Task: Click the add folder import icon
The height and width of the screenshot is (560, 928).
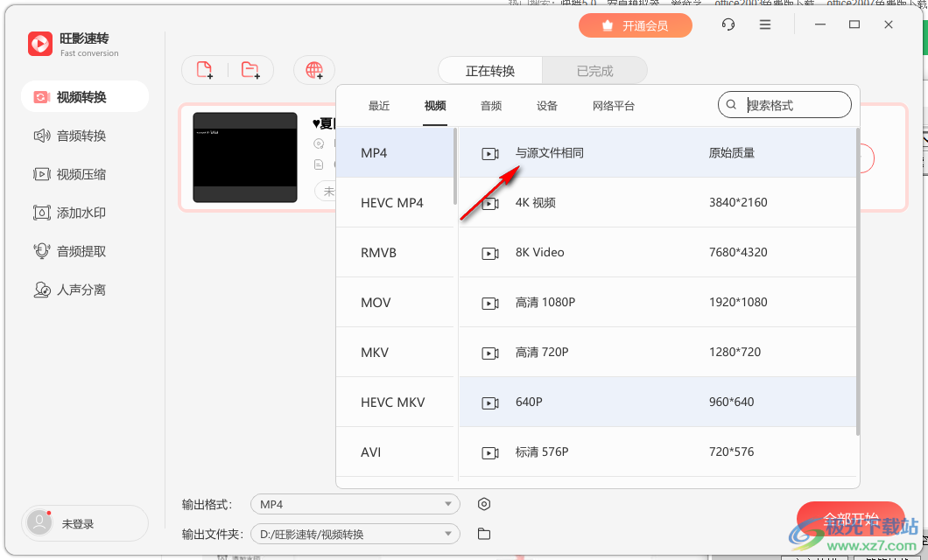Action: (249, 70)
